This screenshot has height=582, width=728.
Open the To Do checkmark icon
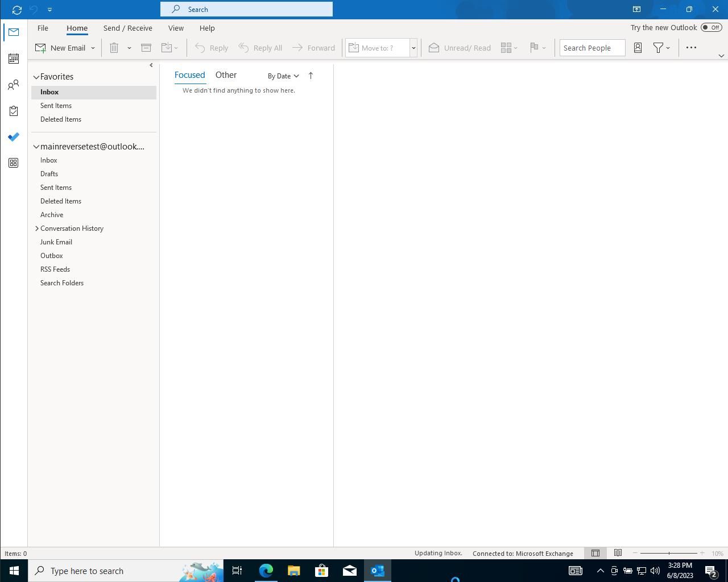click(14, 137)
